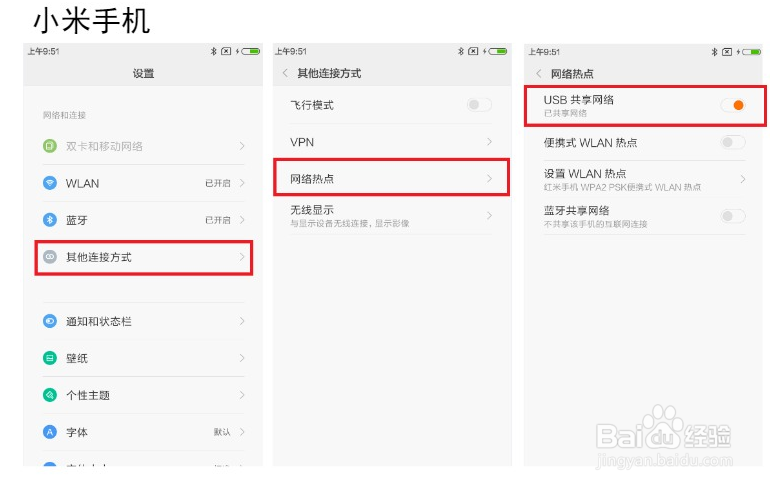The width and height of the screenshot is (777, 488).
Task: Tap the green dual SIM and mobile network icon
Action: pyautogui.click(x=50, y=146)
